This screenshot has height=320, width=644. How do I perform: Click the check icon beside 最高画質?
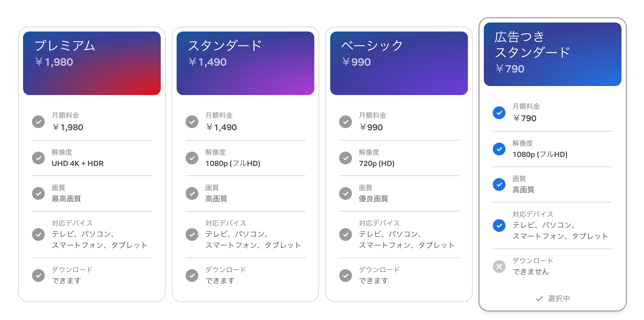38,193
